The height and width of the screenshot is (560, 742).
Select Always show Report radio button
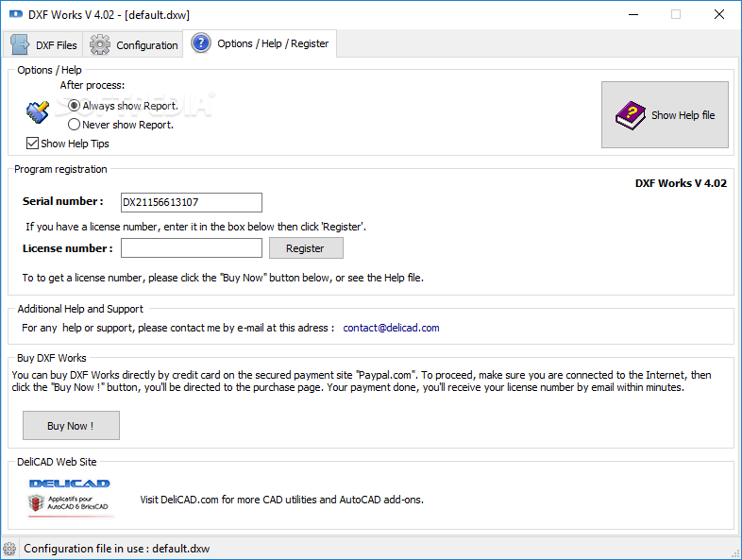pyautogui.click(x=74, y=106)
